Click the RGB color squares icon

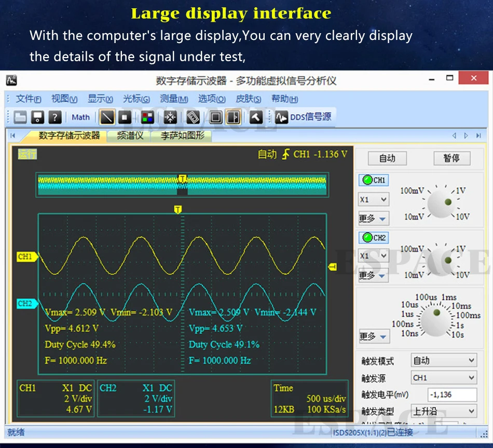point(147,117)
